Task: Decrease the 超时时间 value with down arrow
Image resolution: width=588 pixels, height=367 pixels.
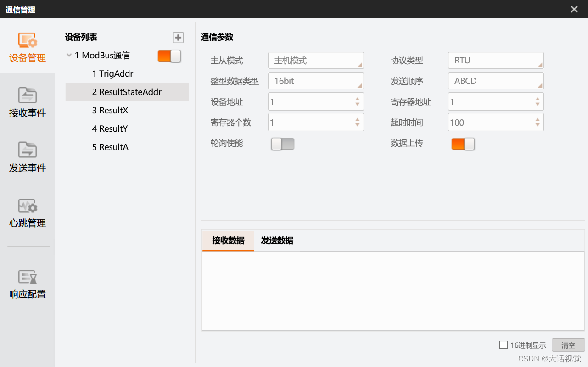Action: (x=538, y=125)
